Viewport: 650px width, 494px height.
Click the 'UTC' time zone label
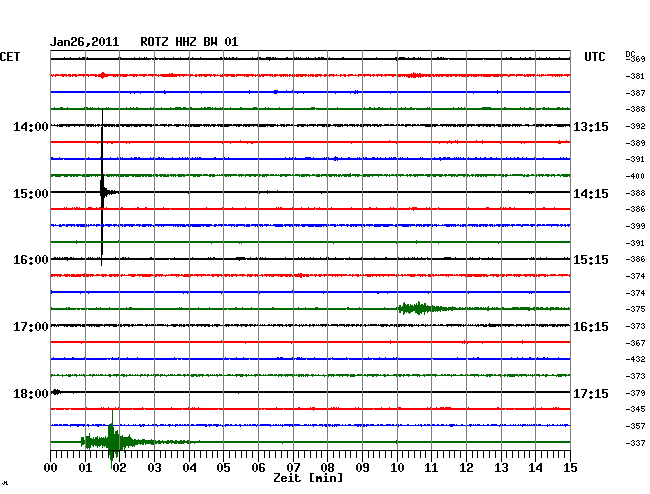click(x=594, y=57)
